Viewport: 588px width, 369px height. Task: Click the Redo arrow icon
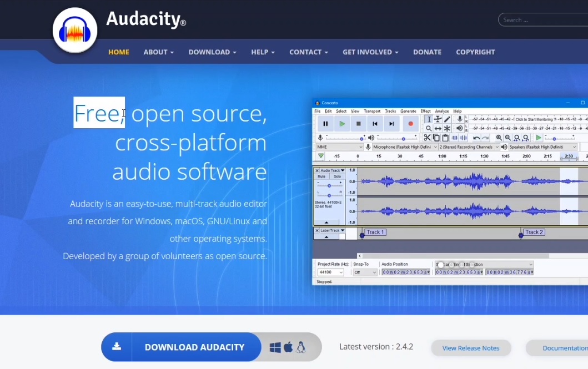click(485, 138)
